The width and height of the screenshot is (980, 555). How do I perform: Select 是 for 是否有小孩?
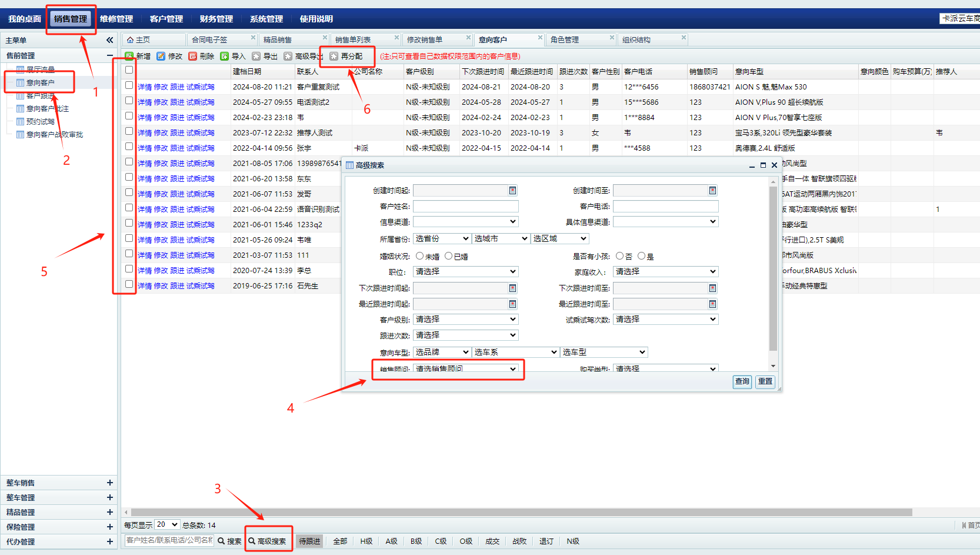641,256
